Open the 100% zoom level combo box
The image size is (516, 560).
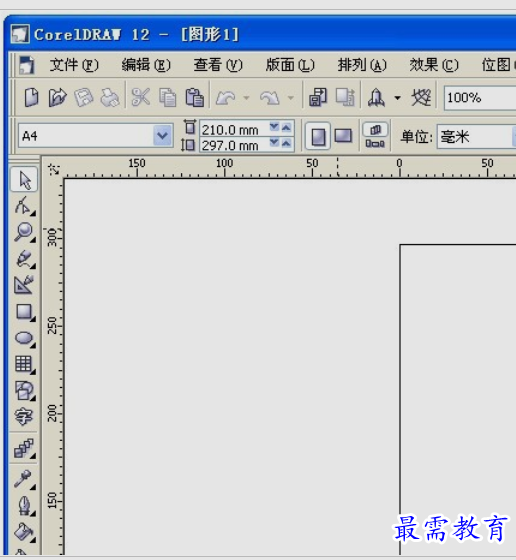coord(480,98)
